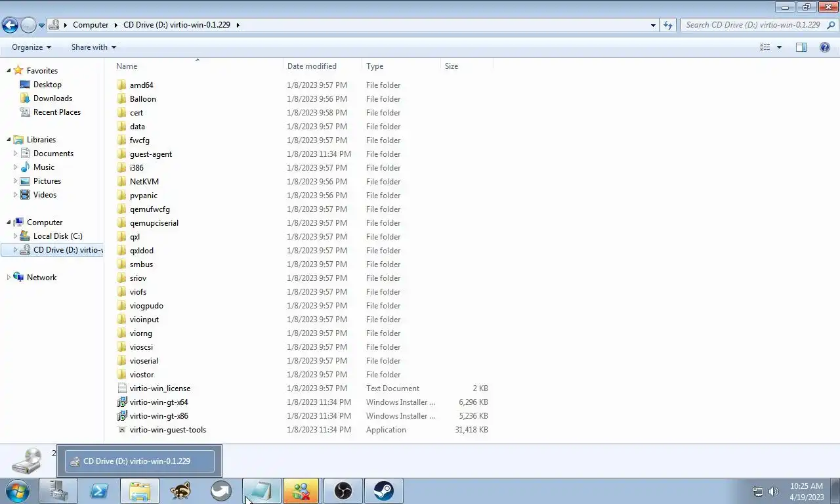Launch PowerShell from taskbar
Image resolution: width=840 pixels, height=504 pixels.
point(99,491)
